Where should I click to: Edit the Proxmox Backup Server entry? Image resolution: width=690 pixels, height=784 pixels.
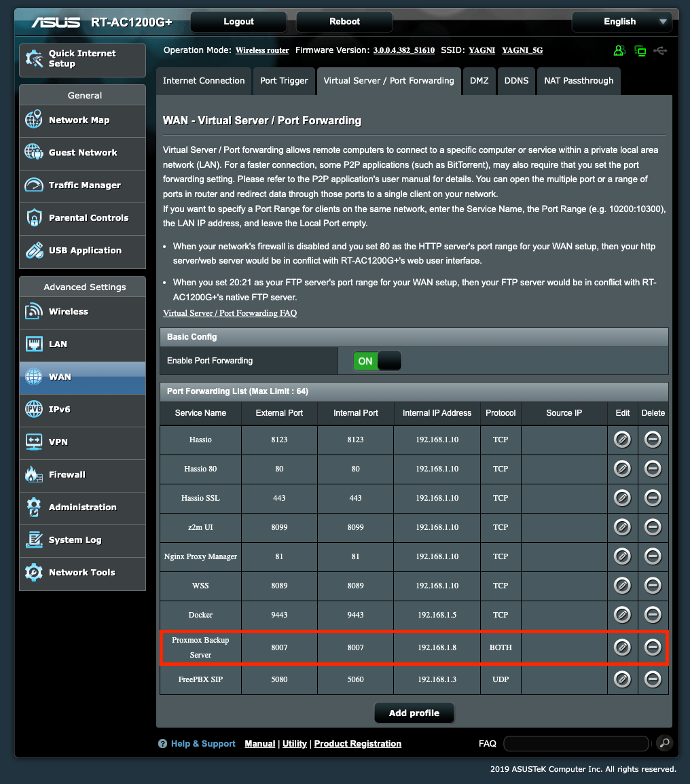[621, 647]
